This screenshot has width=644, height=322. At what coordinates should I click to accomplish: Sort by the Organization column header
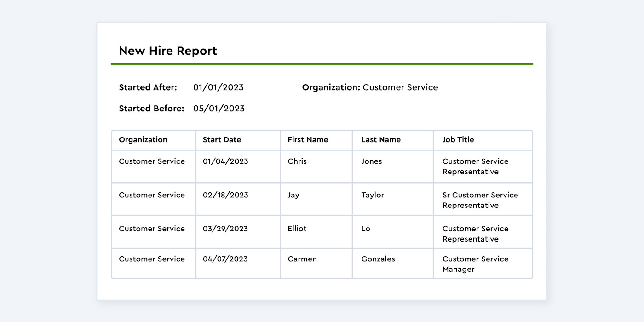pyautogui.click(x=143, y=140)
